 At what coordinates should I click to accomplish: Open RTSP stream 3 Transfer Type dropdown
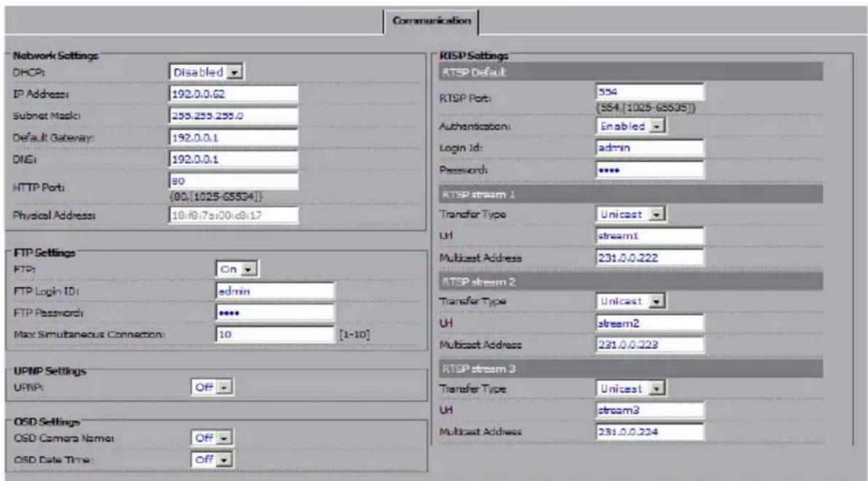[x=630, y=388]
